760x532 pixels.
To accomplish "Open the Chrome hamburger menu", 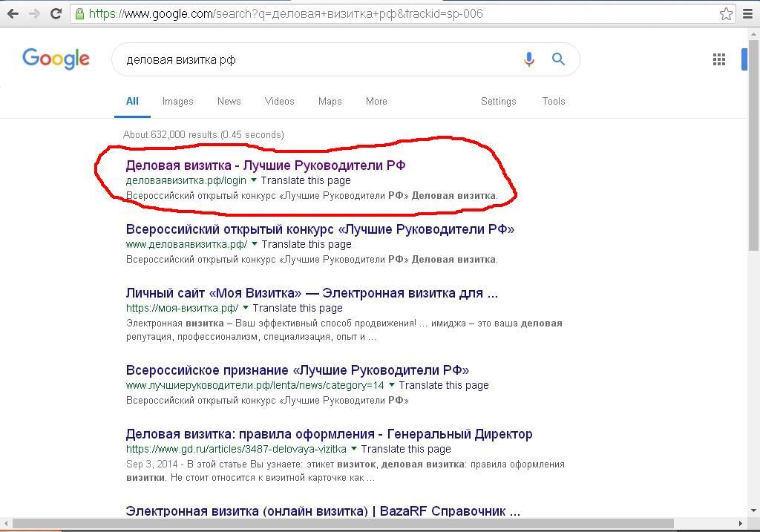I will point(748,13).
